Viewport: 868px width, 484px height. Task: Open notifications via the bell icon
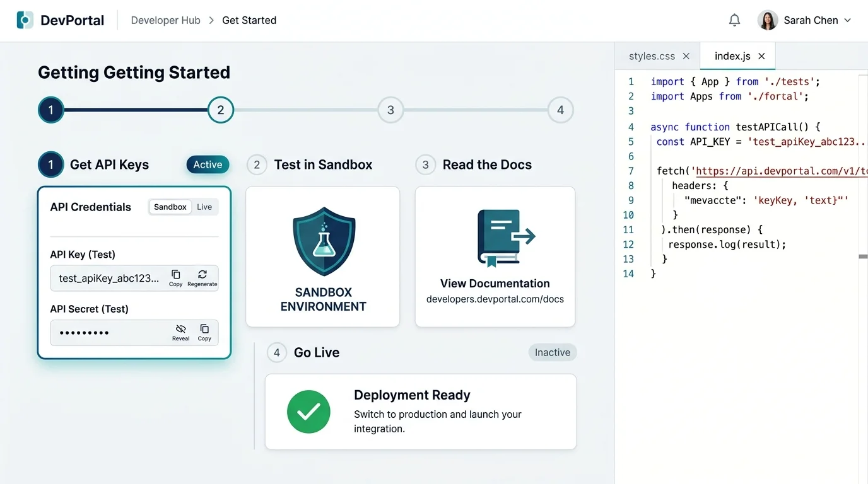point(734,20)
